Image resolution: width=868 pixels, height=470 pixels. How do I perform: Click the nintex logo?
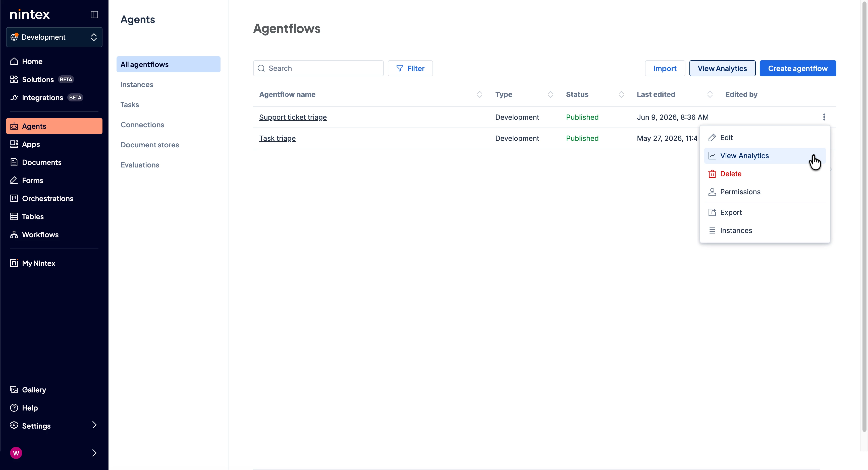coord(30,15)
